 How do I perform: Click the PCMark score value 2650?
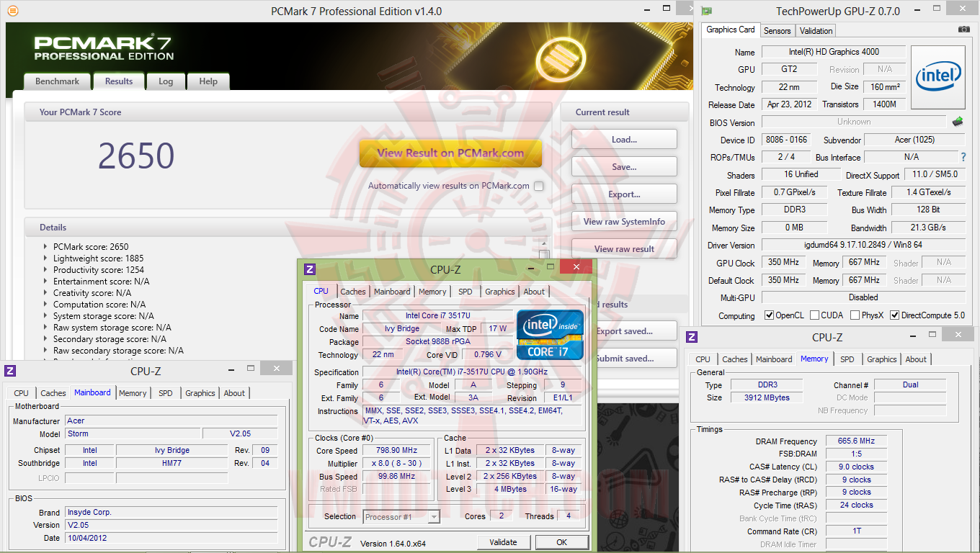[136, 156]
